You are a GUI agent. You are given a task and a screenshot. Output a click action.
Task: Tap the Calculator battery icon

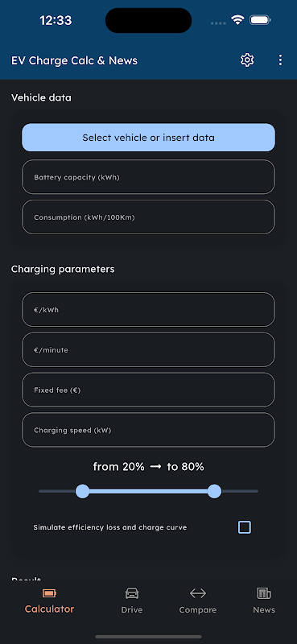49,593
